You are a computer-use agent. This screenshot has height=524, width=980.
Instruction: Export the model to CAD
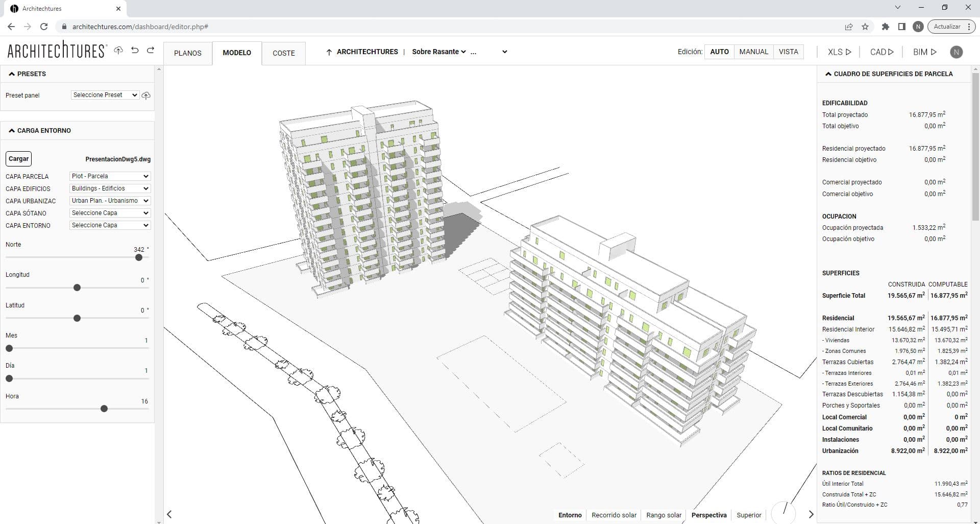click(881, 52)
